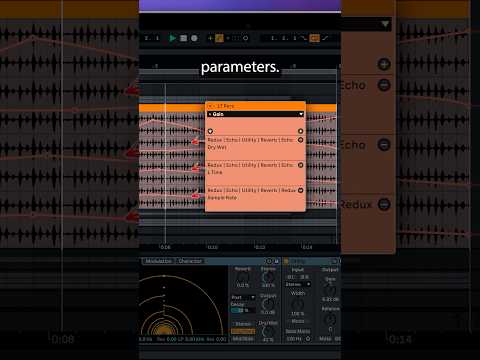Click Echo's Stereo width knob
Screen dimensions: 480x360
tap(268, 277)
